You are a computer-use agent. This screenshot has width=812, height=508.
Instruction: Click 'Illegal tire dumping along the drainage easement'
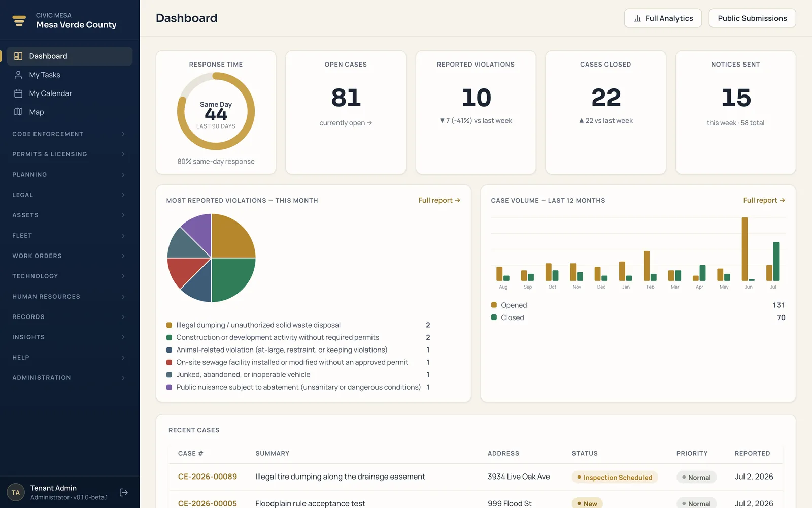tap(340, 477)
